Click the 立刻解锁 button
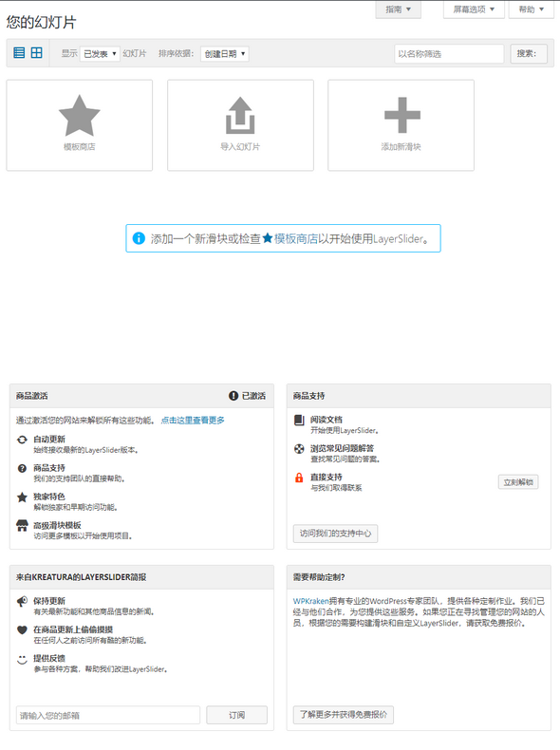Screen dimensions: 560x750 click(x=518, y=482)
